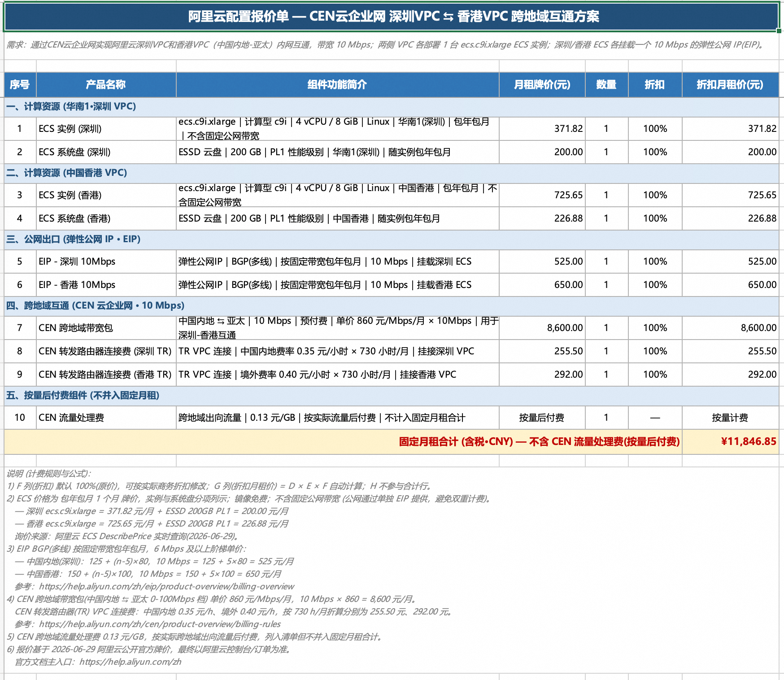Select the "—" 折扣 cell for CEN 流量处理费

click(655, 418)
